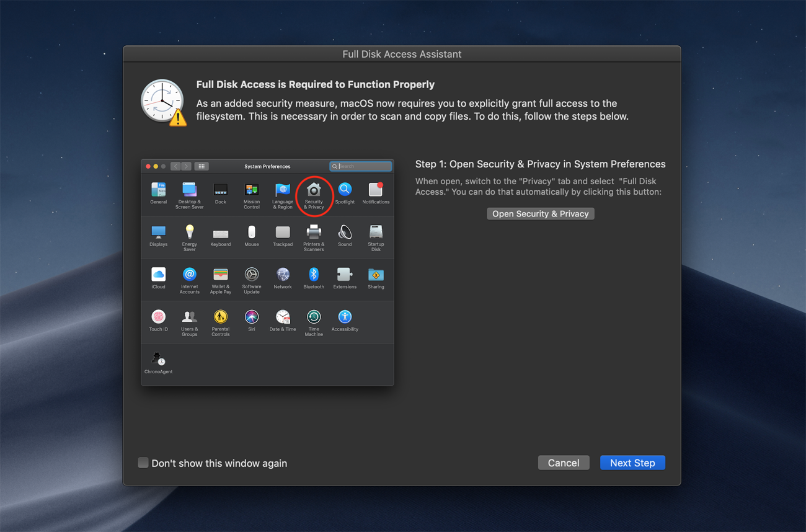This screenshot has height=532, width=806.
Task: Select the Notifications icon
Action: 376,189
